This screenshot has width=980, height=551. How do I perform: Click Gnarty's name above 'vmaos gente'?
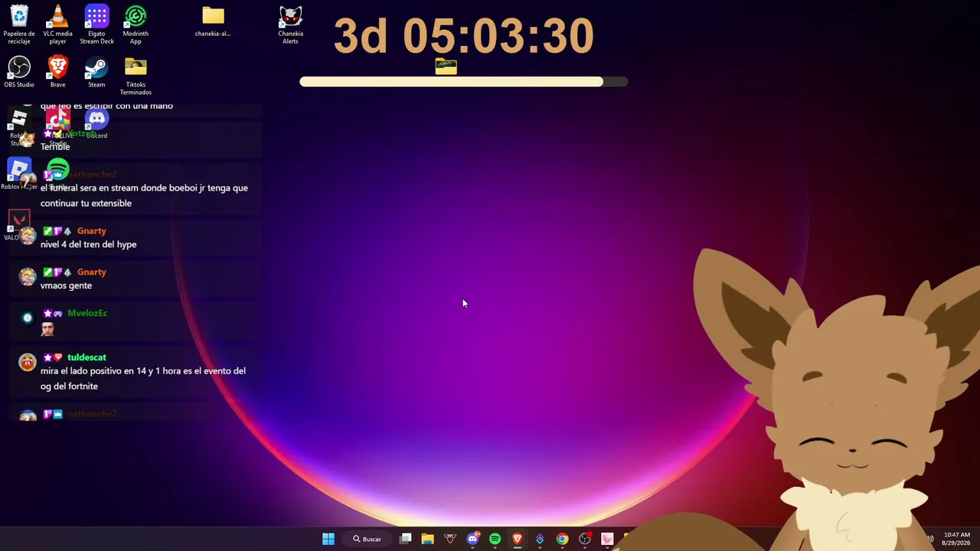tap(92, 272)
